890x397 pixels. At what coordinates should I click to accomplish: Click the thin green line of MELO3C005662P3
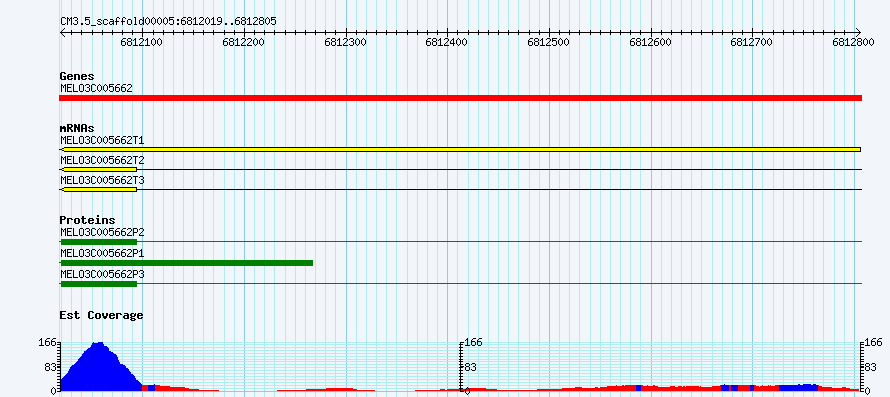[499, 284]
